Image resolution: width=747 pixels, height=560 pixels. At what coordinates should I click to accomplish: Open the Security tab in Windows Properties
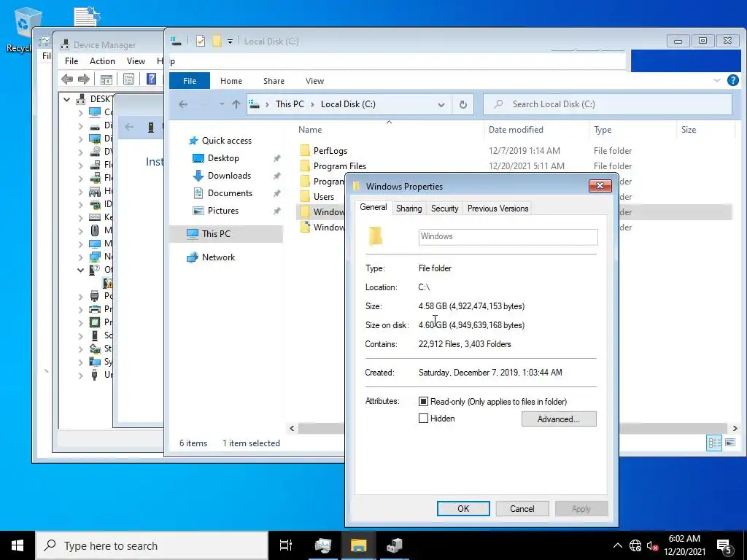tap(444, 209)
